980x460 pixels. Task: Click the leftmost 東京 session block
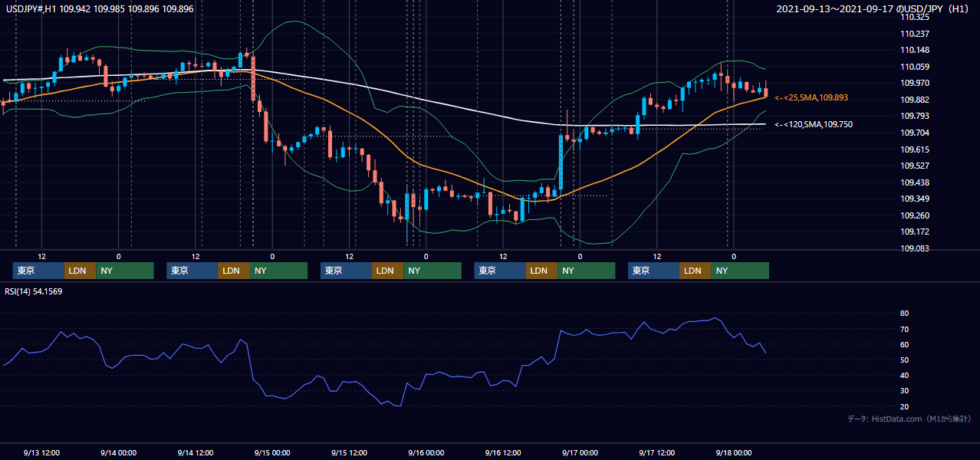tap(38, 271)
